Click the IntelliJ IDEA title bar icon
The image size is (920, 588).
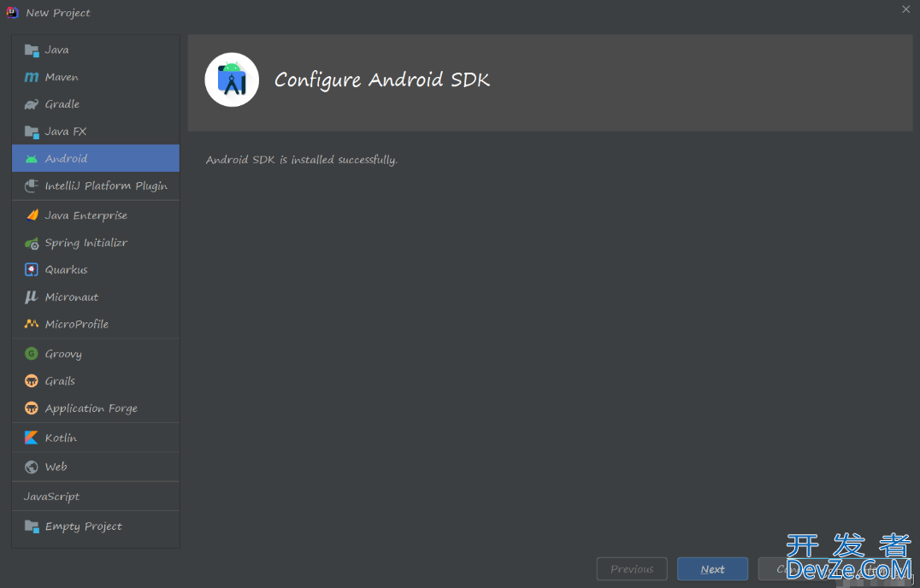point(12,12)
